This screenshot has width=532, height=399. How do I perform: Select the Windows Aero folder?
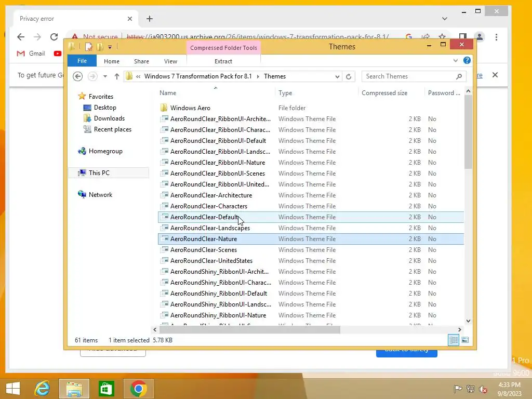point(311,108)
